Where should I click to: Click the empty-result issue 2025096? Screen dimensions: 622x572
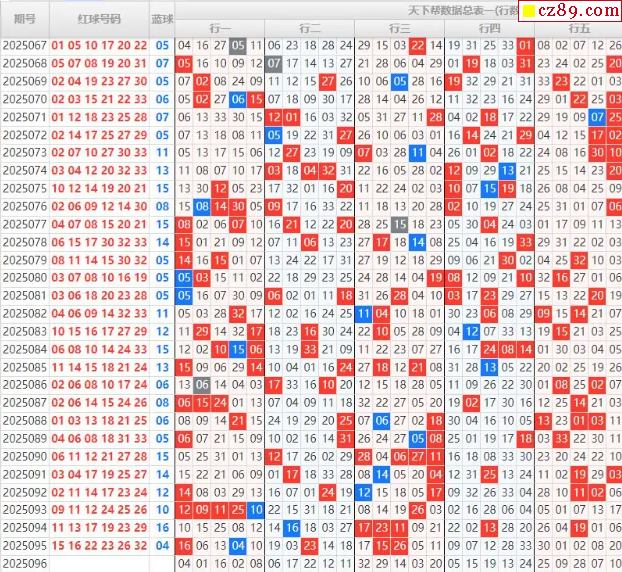tap(25, 564)
